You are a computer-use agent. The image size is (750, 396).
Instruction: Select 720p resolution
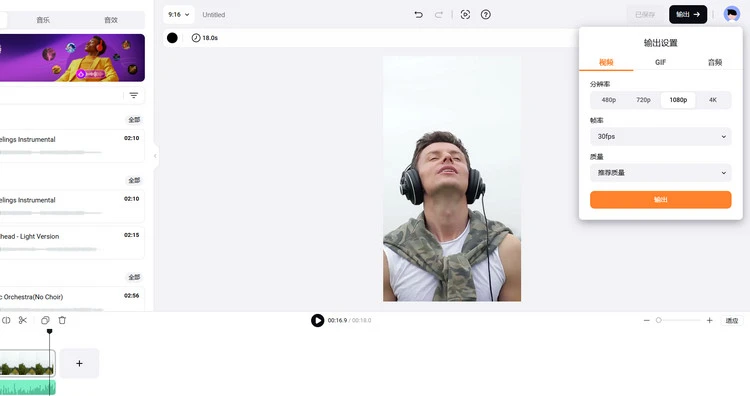(x=643, y=100)
